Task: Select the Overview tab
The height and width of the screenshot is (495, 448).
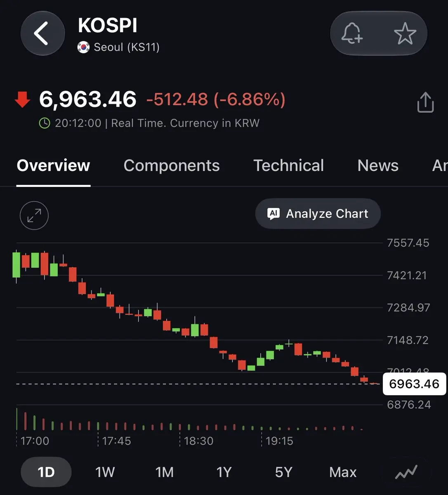Action: (53, 165)
